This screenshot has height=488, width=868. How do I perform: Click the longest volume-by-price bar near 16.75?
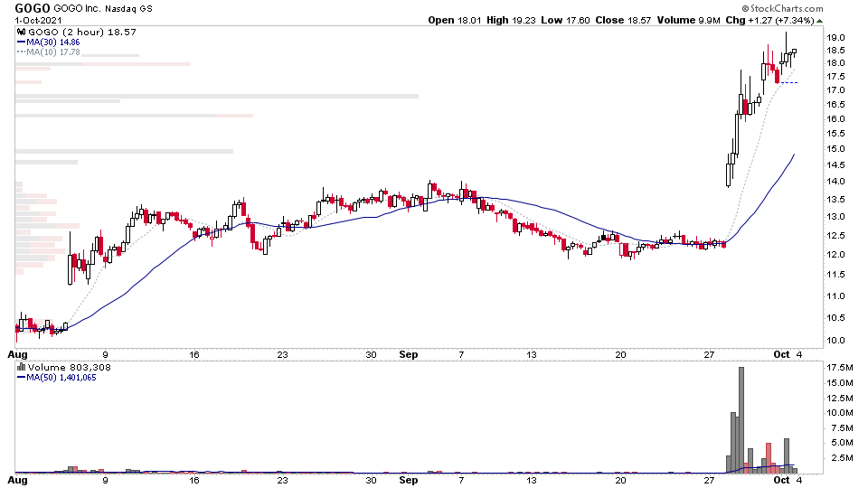coord(216,97)
